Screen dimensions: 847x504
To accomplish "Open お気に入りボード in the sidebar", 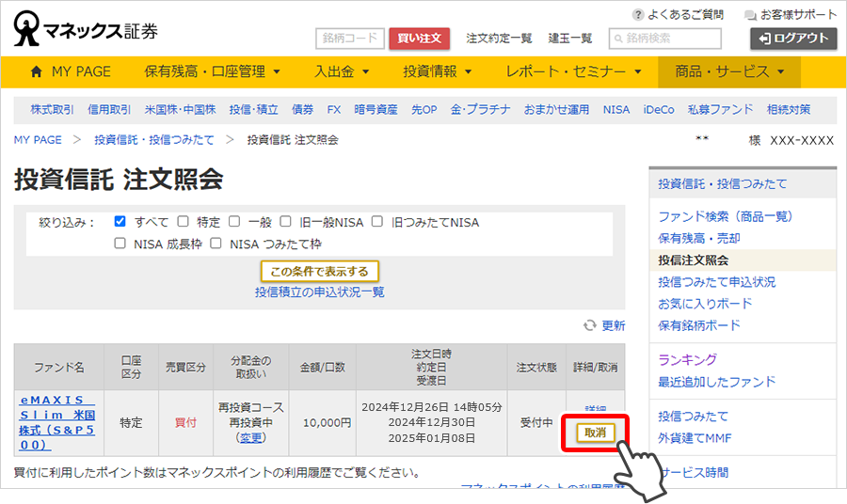I will point(705,304).
